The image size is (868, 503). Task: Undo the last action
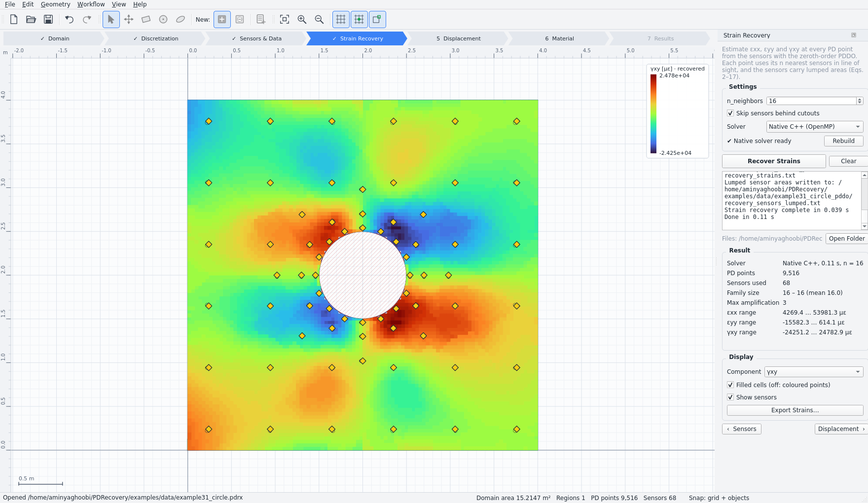tap(70, 19)
